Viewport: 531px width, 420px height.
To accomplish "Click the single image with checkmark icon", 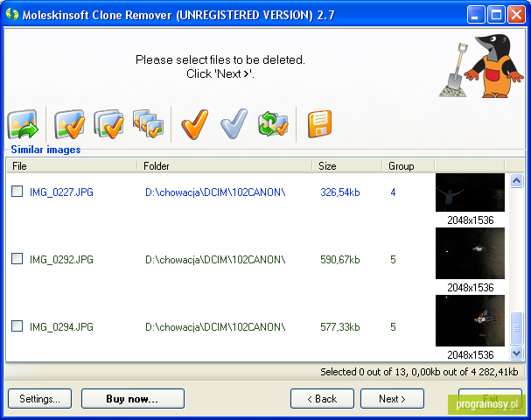I will pos(69,124).
